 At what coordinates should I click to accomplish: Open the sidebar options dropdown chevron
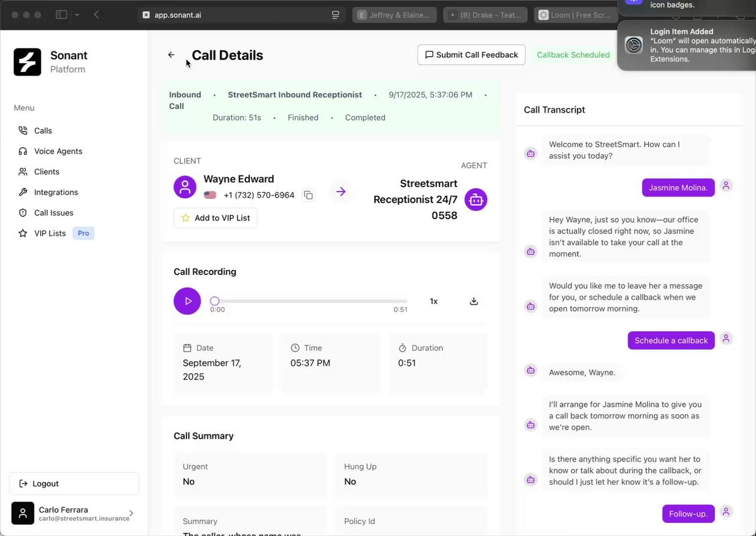coord(77,15)
